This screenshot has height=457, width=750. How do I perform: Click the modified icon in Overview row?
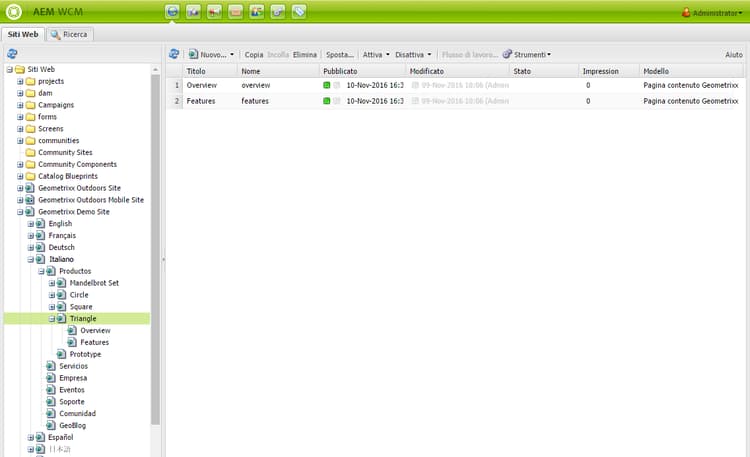tap(415, 85)
